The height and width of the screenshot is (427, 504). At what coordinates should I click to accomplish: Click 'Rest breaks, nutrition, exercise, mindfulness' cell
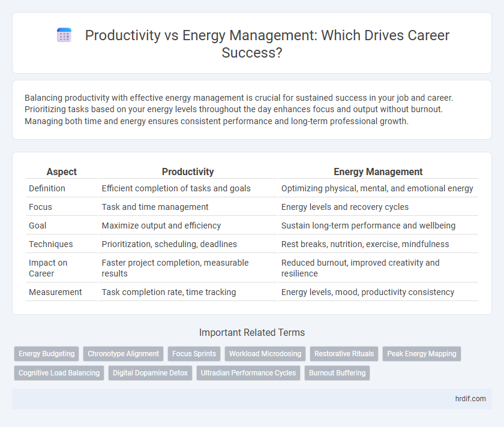click(378, 244)
